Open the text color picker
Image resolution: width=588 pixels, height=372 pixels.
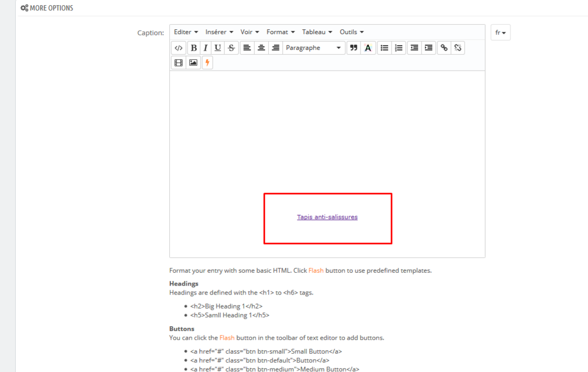click(367, 48)
